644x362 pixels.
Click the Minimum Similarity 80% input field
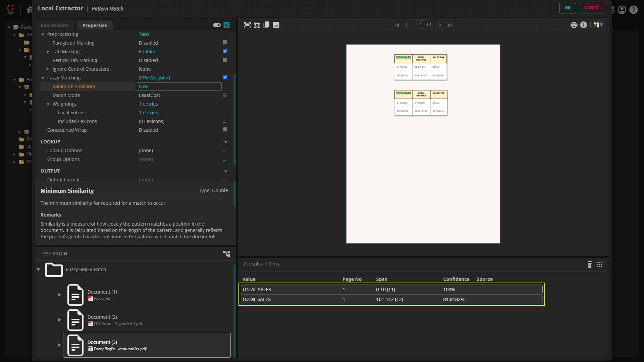[178, 86]
